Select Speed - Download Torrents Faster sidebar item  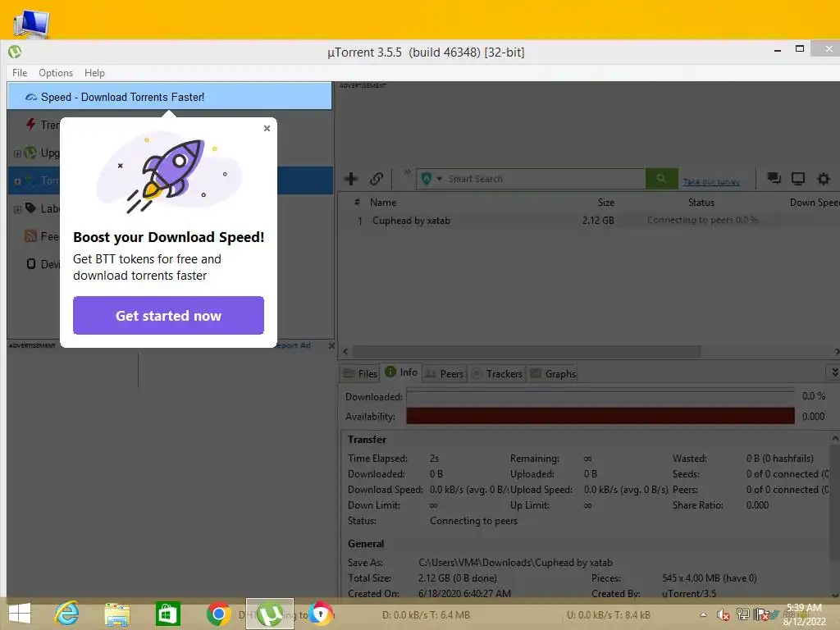(169, 97)
